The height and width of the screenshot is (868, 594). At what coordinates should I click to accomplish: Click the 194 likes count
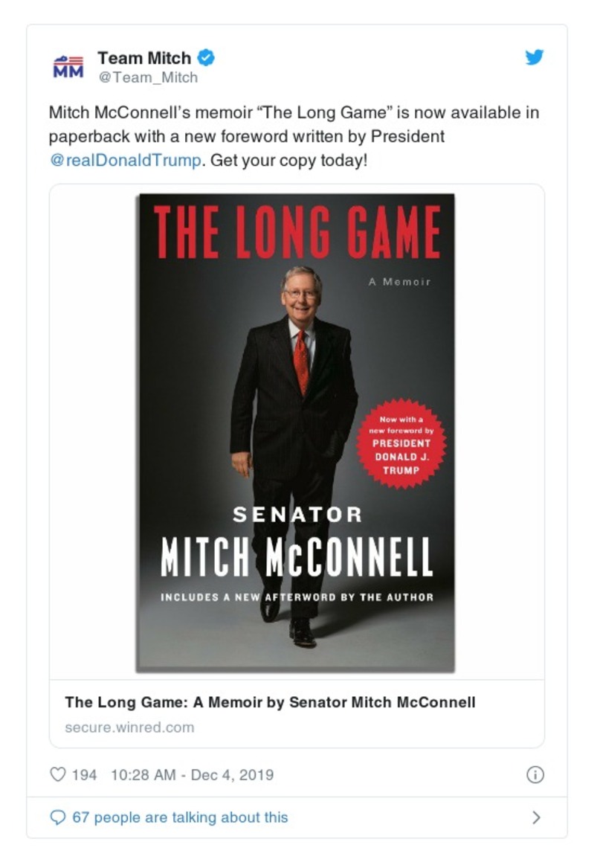tap(85, 775)
